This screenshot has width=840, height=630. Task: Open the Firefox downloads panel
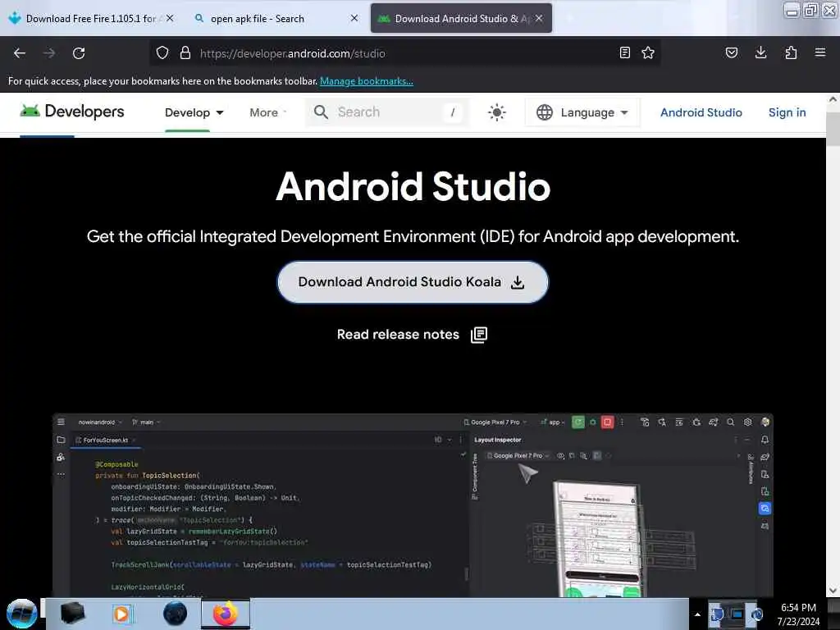760,52
